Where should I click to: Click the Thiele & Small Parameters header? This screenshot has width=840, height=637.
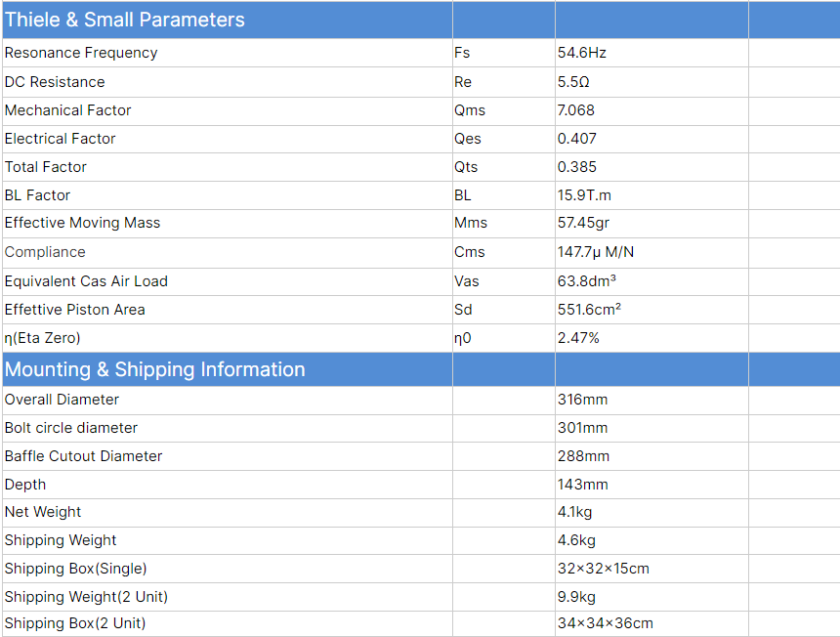tap(125, 20)
